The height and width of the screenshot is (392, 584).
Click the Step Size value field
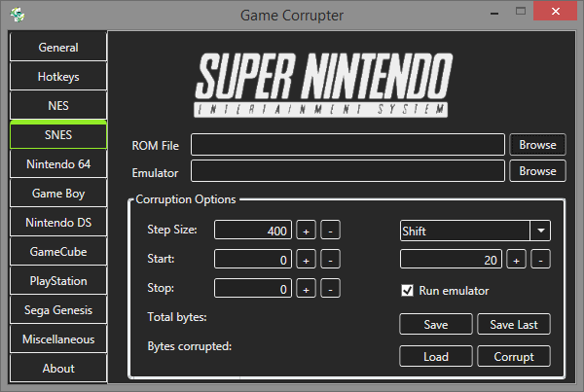pyautogui.click(x=253, y=231)
